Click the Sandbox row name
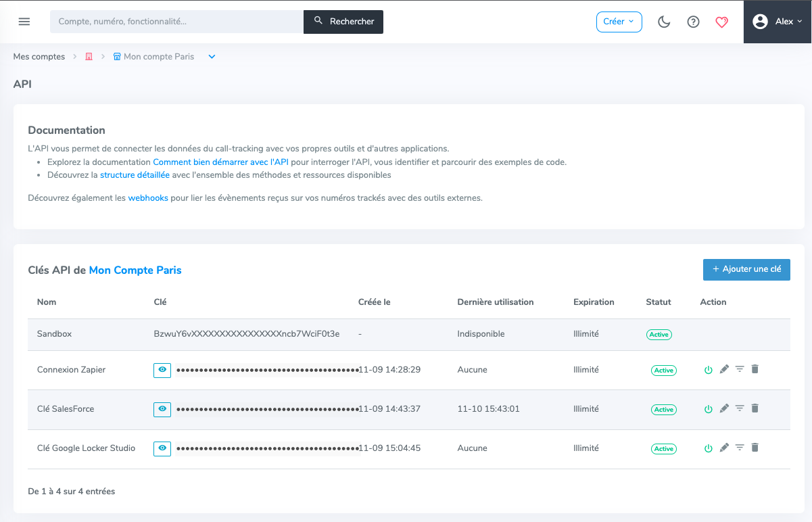Viewport: 812px width, 522px height. [54, 334]
